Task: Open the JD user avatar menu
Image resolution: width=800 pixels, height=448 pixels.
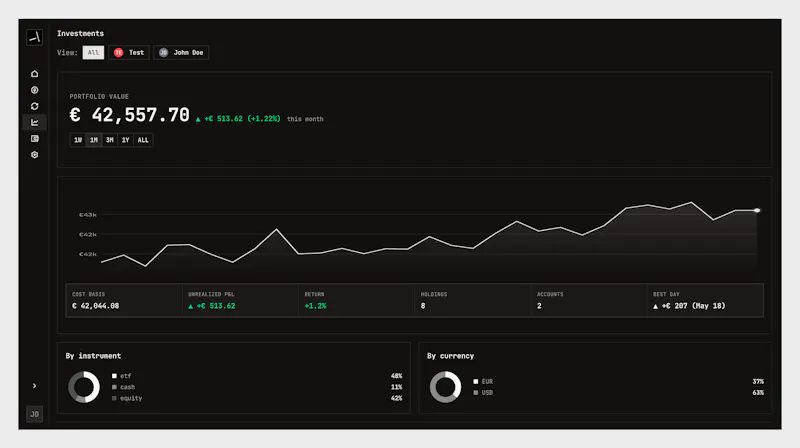Action: 34,414
